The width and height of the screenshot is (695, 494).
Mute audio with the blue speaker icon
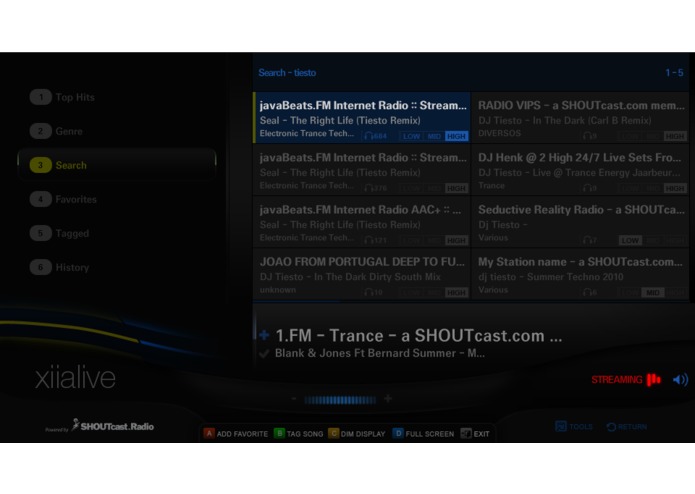[x=680, y=380]
